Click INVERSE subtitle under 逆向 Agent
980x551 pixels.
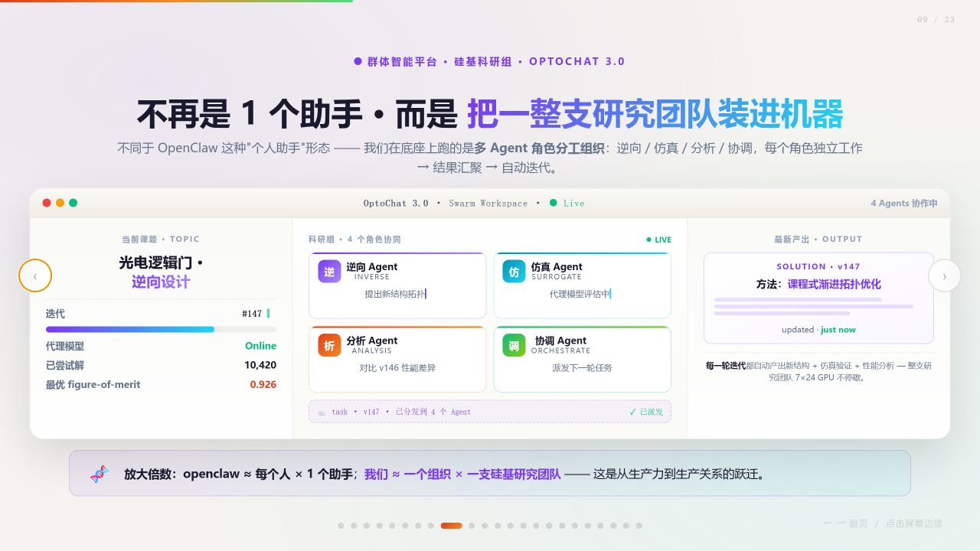click(x=372, y=277)
